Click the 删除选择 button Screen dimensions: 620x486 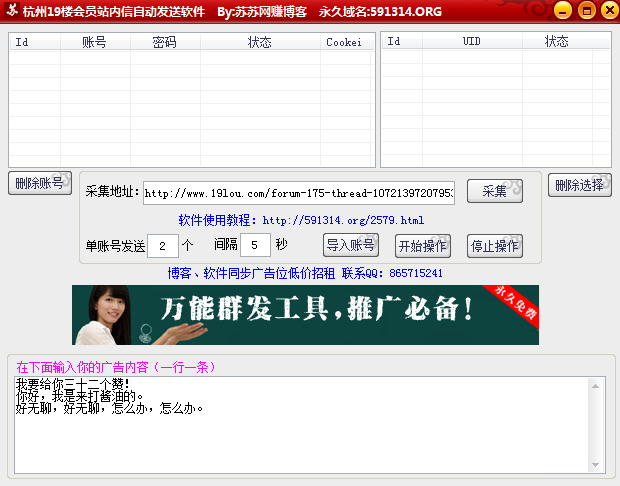click(580, 185)
